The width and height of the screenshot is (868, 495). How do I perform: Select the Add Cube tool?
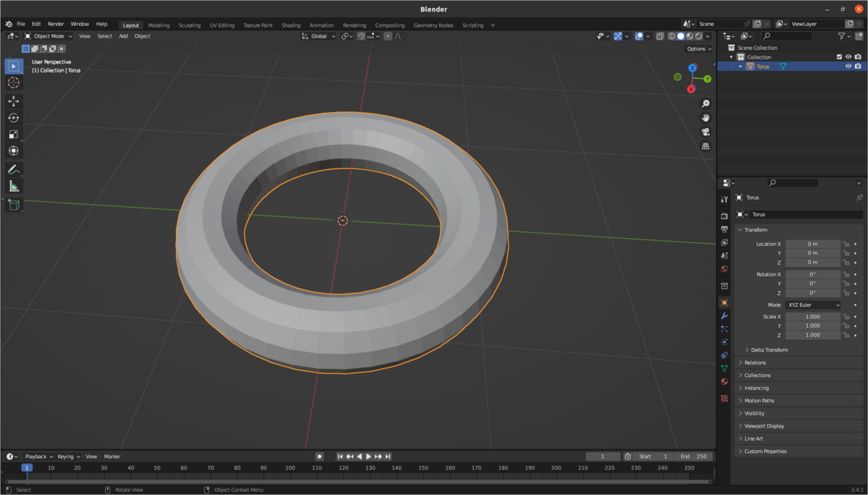coord(14,206)
